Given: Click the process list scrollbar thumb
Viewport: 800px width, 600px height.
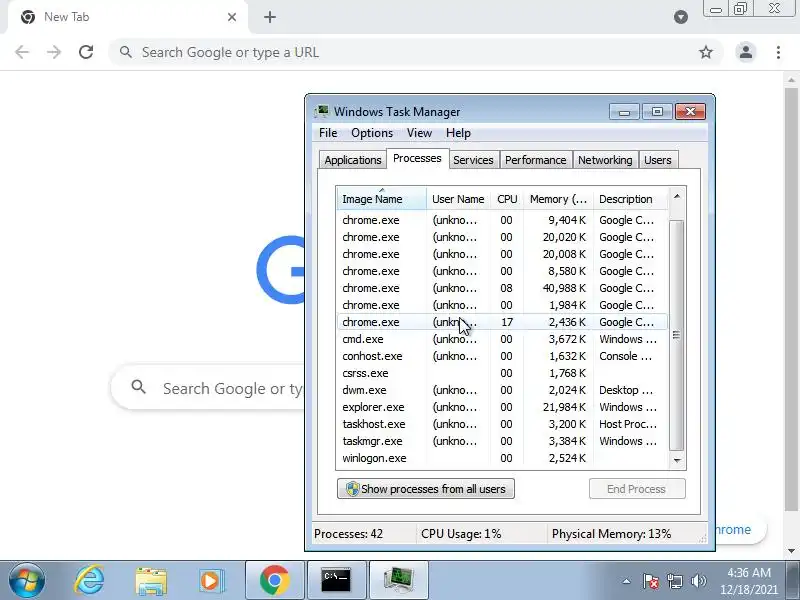Looking at the screenshot, I should pos(677,335).
